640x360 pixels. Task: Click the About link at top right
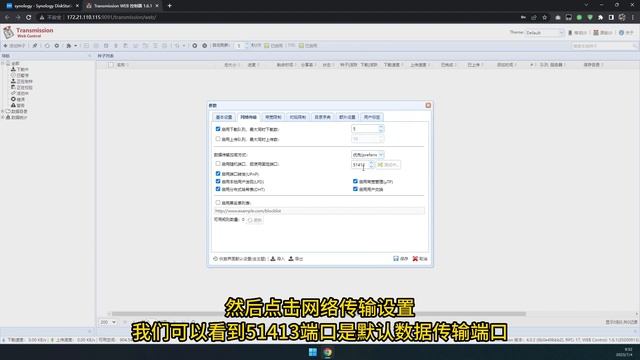(627, 32)
